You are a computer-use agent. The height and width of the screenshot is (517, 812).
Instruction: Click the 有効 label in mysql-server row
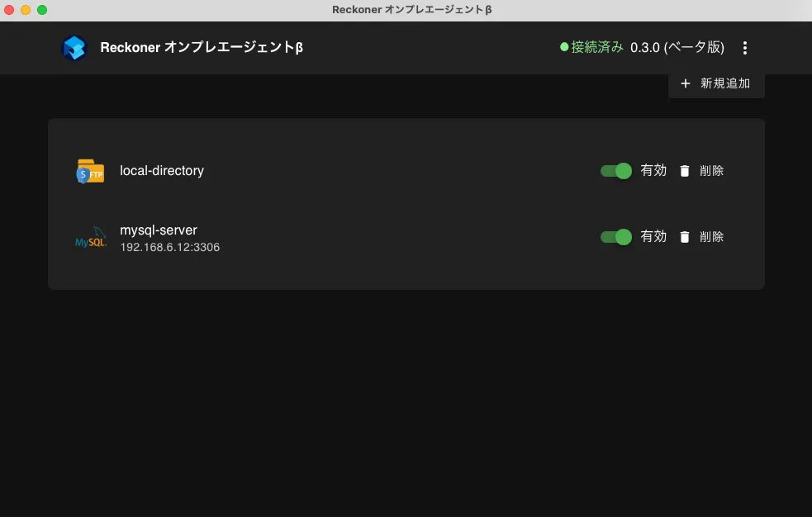coord(653,236)
